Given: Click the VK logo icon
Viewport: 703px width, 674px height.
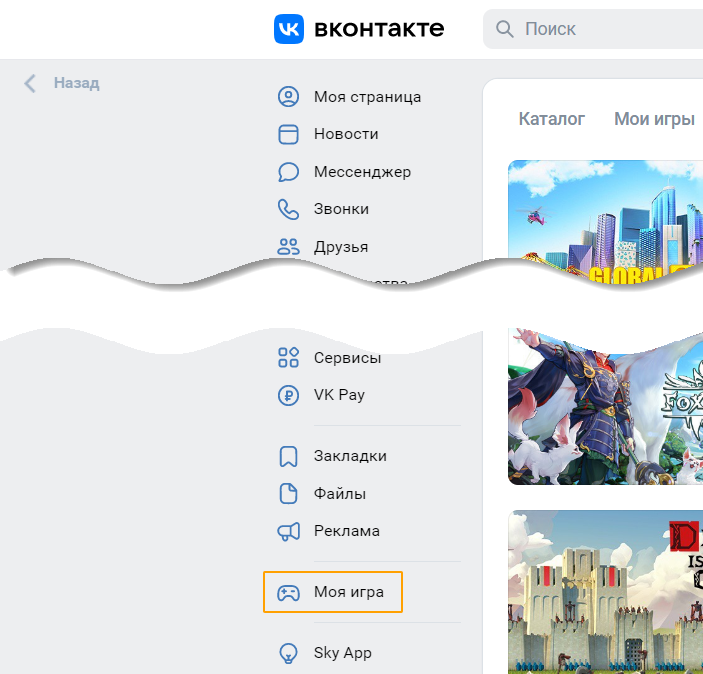Looking at the screenshot, I should tap(288, 29).
